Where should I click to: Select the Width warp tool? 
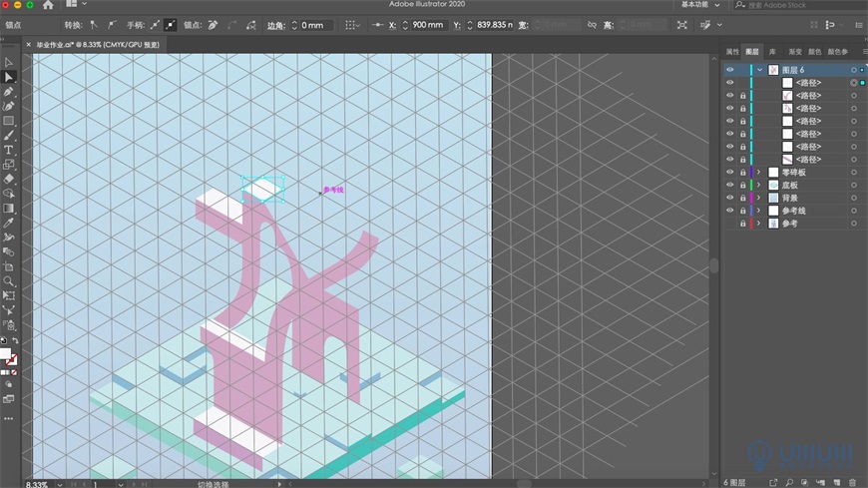8,238
